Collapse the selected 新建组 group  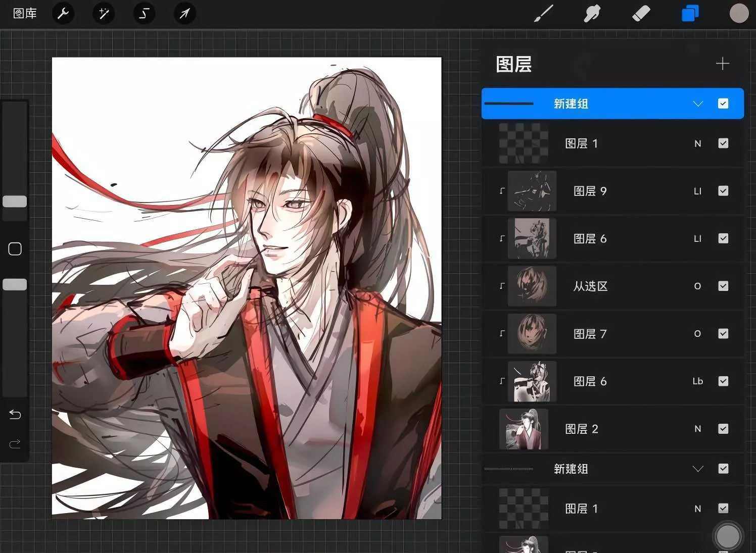point(698,104)
